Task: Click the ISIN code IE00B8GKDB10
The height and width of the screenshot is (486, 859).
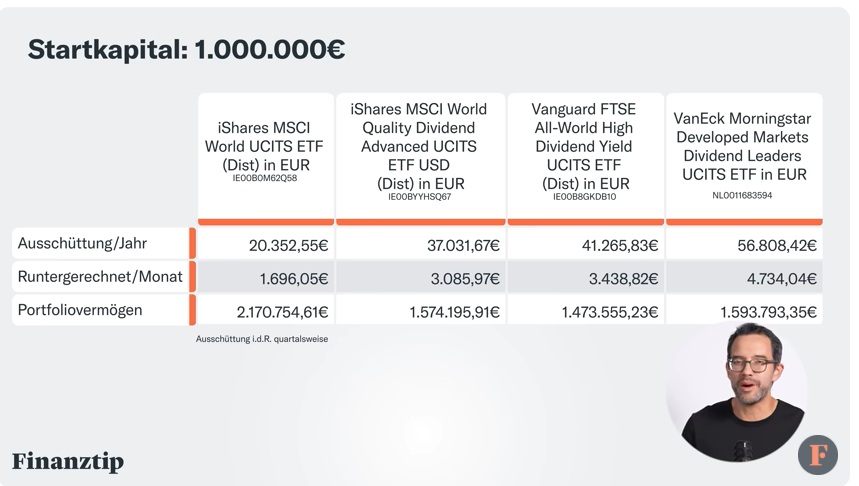Action: point(585,197)
